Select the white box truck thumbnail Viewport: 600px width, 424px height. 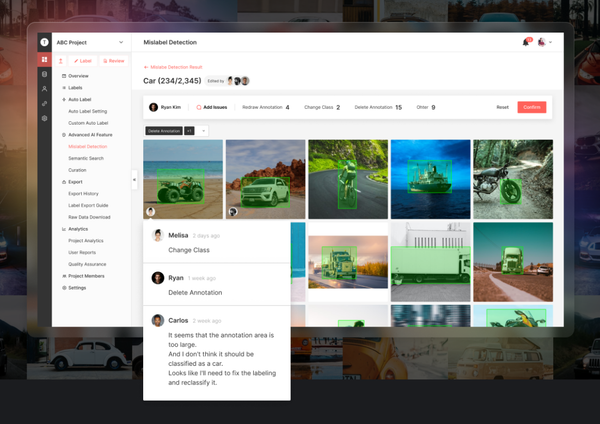click(x=430, y=262)
